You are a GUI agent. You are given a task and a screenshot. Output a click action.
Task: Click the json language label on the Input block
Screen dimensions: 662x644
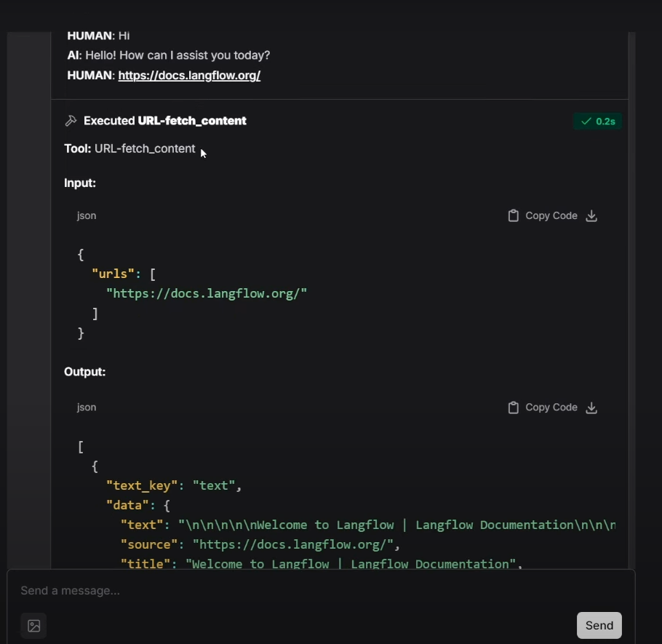tap(86, 215)
